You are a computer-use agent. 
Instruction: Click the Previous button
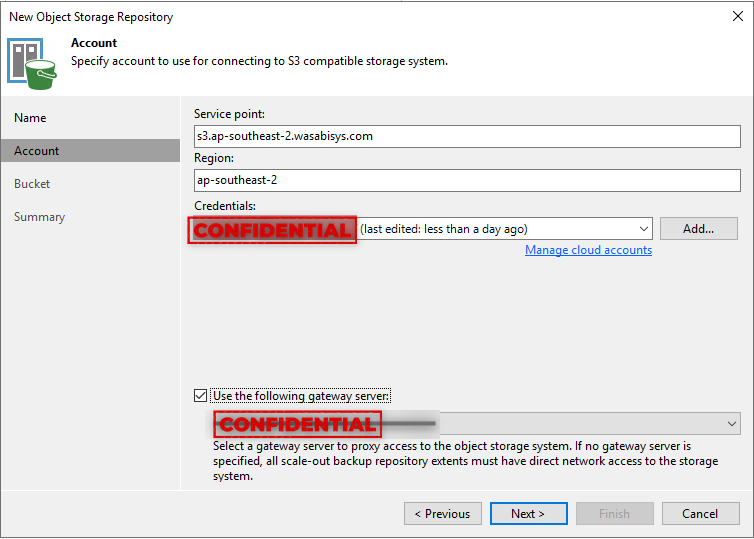click(x=442, y=514)
